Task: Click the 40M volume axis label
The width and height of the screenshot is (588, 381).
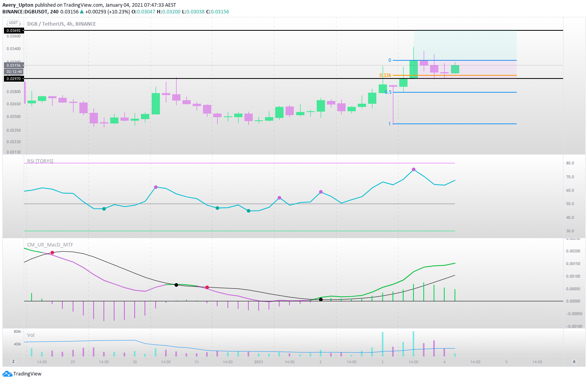Action: pyautogui.click(x=17, y=344)
